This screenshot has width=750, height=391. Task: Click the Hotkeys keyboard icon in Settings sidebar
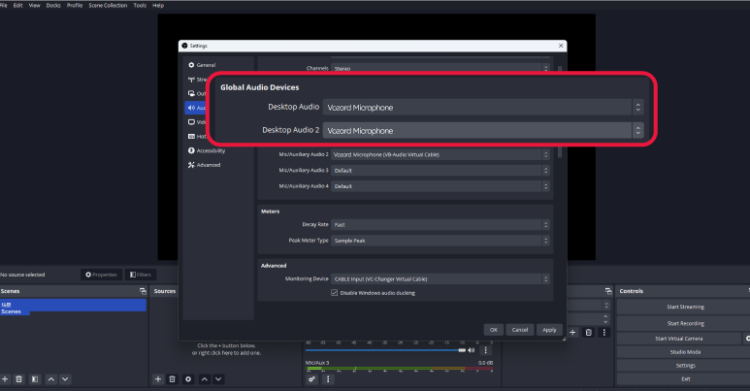coord(191,136)
